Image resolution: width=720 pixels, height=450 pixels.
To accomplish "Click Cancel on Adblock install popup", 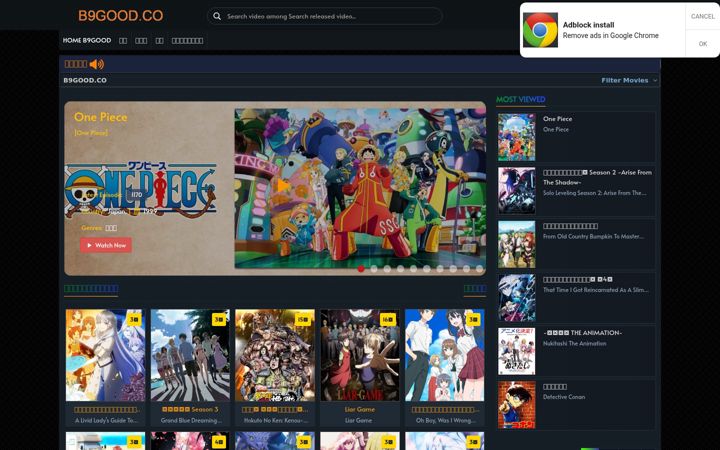I will point(703,16).
